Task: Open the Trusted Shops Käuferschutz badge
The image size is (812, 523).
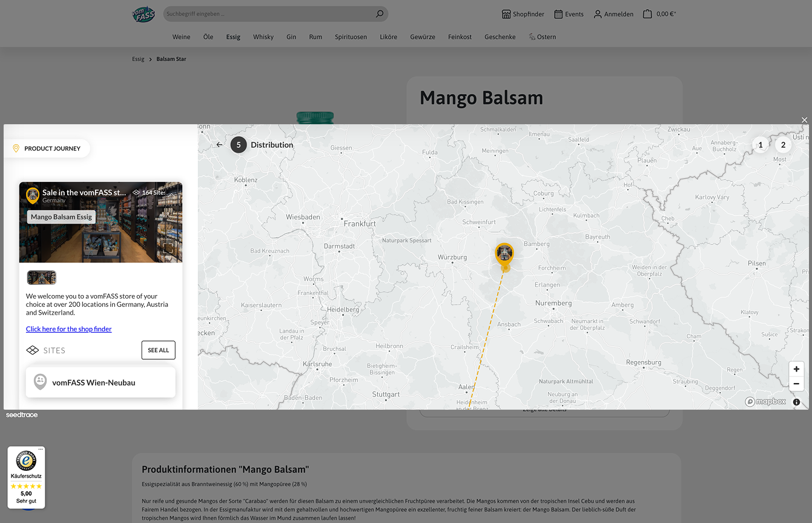Action: pos(26,478)
